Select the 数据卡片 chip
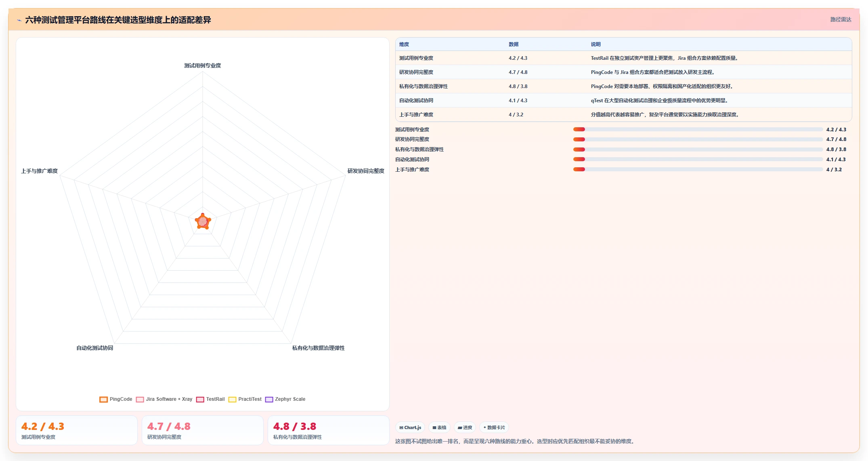868x461 pixels. [494, 427]
